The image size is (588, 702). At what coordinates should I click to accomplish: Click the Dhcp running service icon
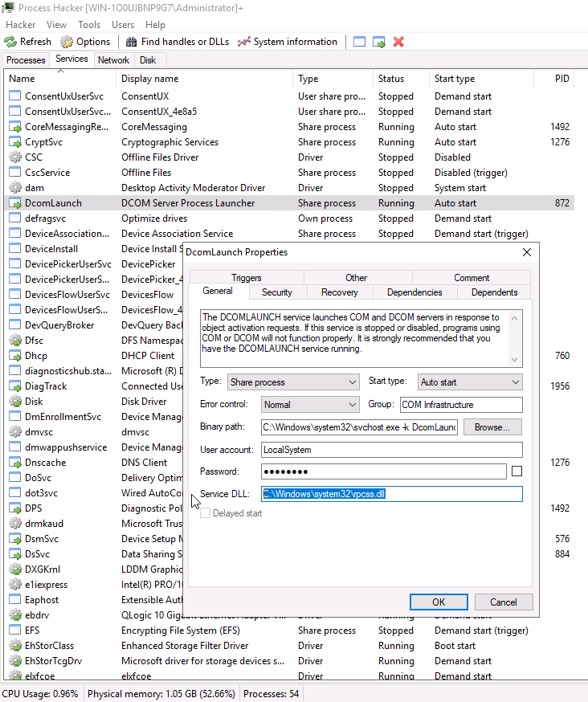(x=15, y=356)
